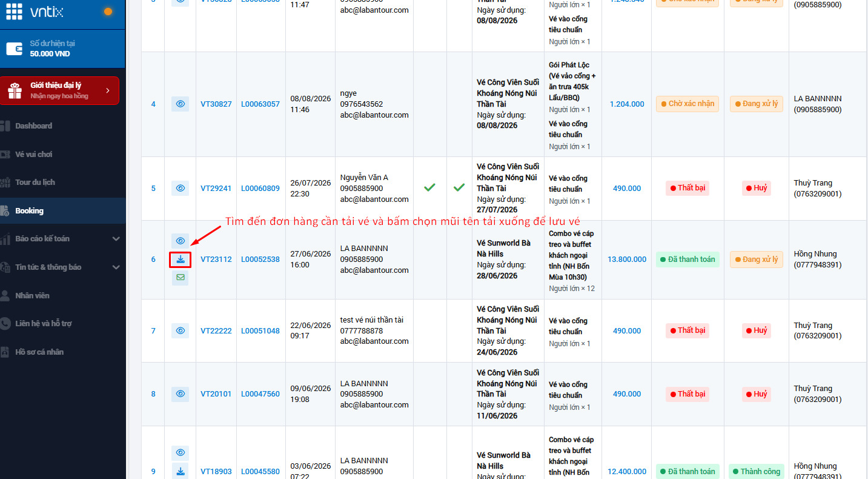Open order link VT20101
The height and width of the screenshot is (479, 868).
[x=216, y=394]
